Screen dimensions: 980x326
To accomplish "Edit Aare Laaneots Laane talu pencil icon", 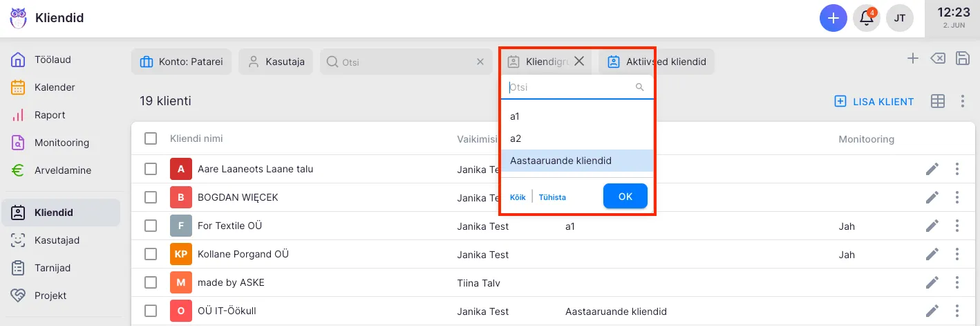I will [x=932, y=169].
